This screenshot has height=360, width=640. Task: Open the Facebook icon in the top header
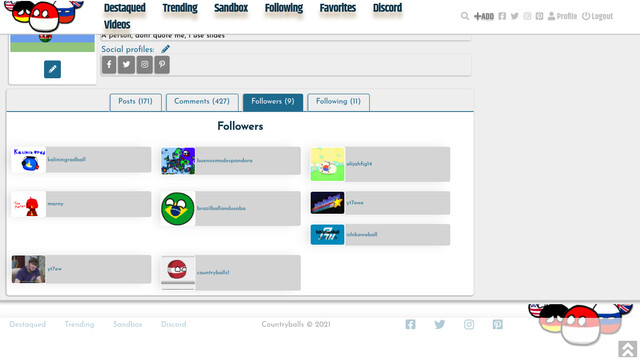pyautogui.click(x=502, y=16)
